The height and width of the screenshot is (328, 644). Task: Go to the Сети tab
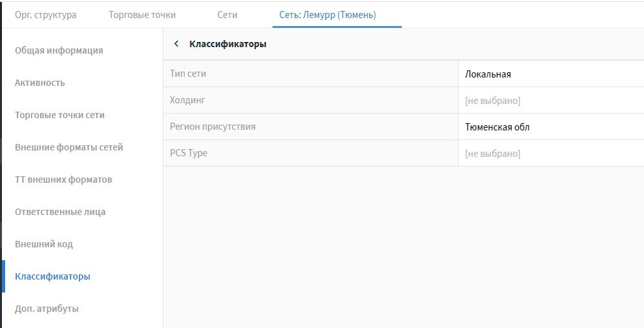pos(227,14)
